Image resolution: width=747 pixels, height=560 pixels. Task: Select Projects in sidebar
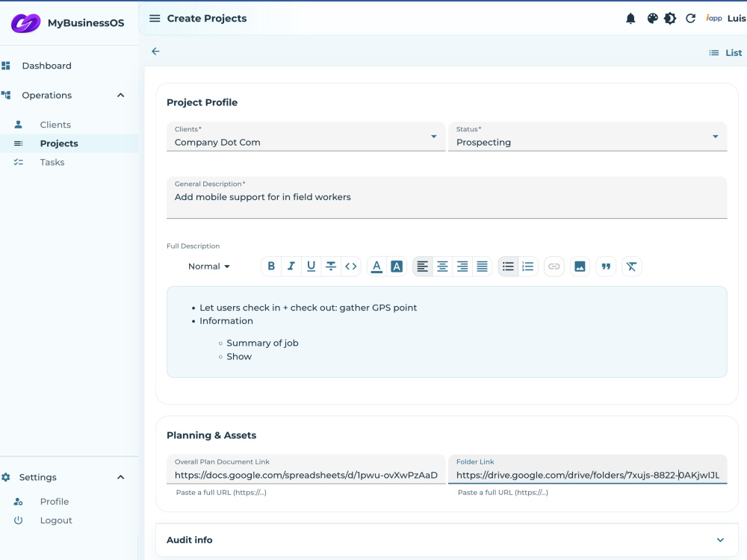[59, 143]
